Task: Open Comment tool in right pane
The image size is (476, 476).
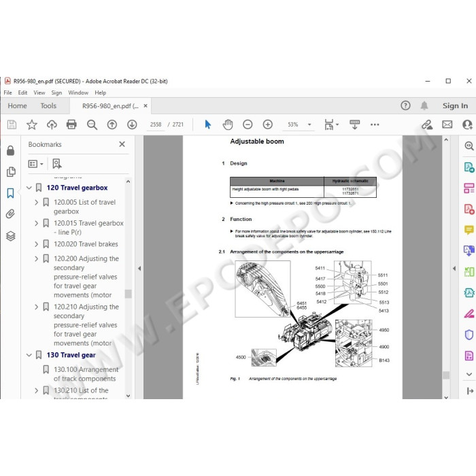Action: point(469,230)
